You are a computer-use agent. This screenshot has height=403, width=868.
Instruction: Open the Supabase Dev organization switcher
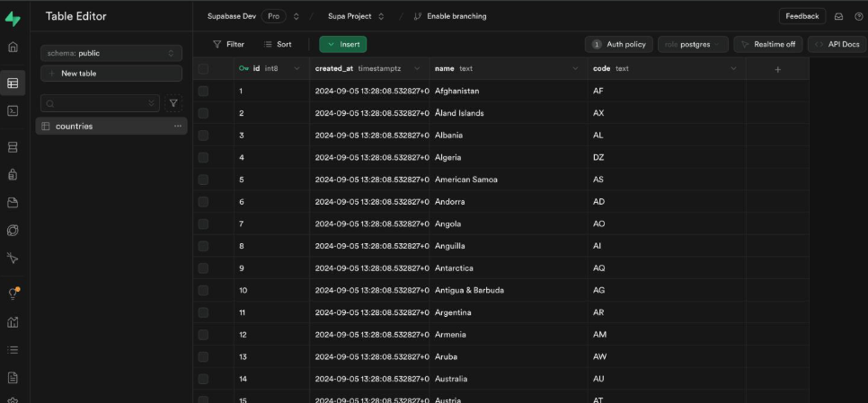(297, 16)
